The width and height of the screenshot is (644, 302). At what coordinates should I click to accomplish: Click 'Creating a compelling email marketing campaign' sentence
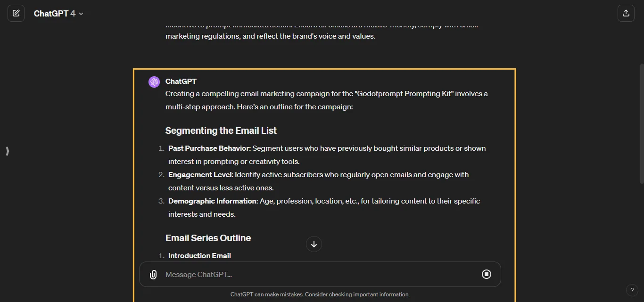327,100
